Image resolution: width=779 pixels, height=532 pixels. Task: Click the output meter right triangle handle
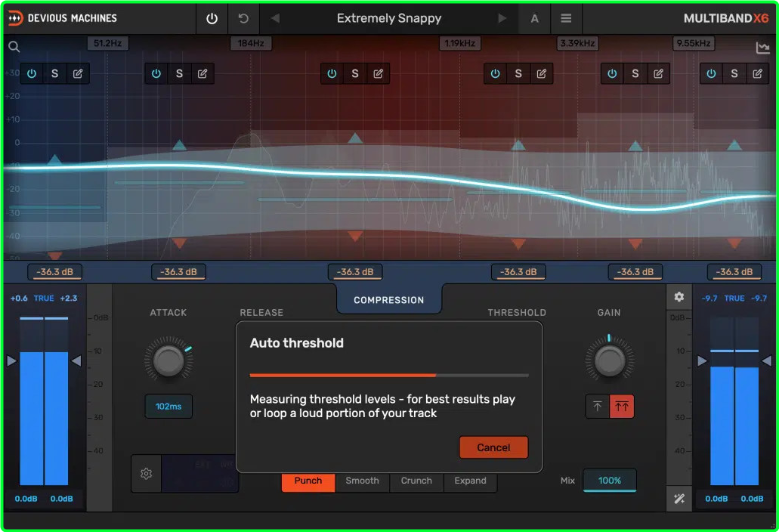coord(767,361)
